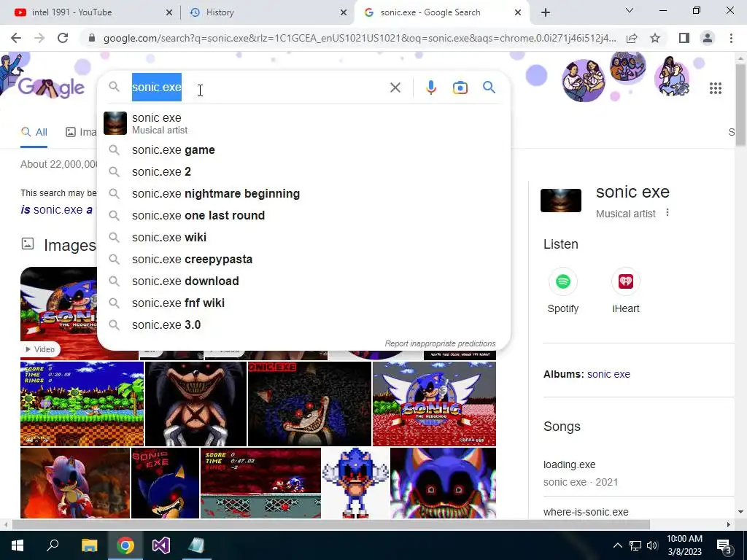Click the taskbar clock 10:00 AM
The height and width of the screenshot is (560, 747).
click(x=684, y=545)
